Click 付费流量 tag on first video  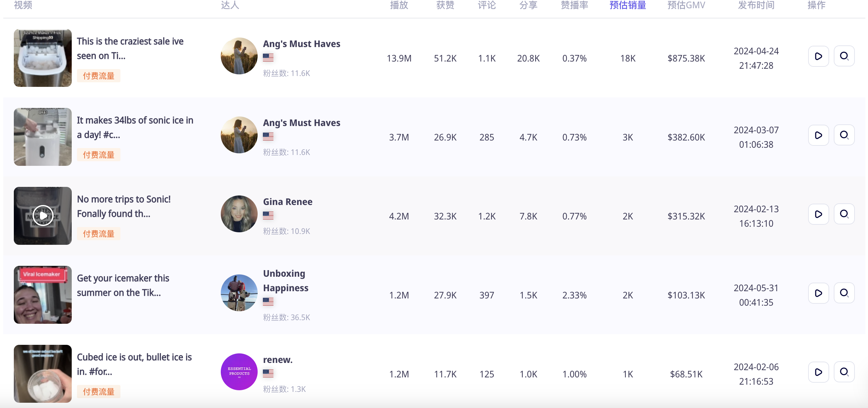point(98,76)
